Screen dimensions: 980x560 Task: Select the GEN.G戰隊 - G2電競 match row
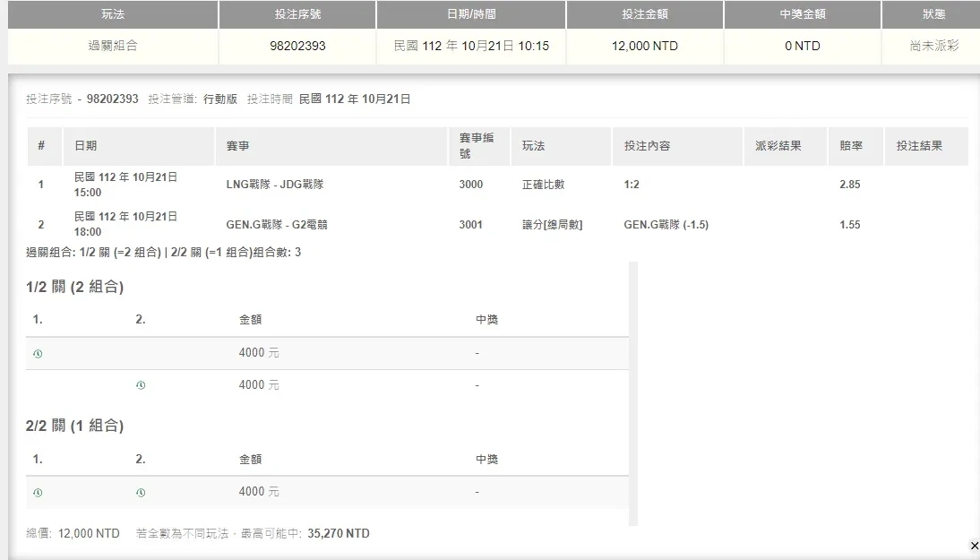pos(277,225)
